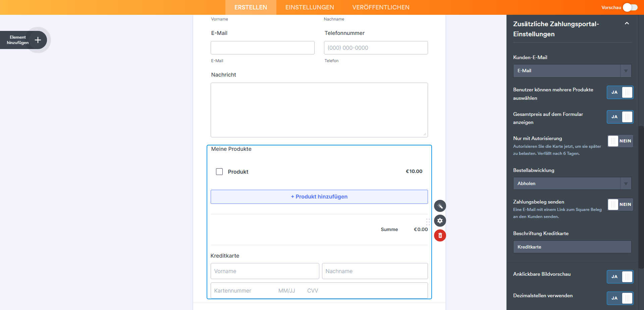The width and height of the screenshot is (644, 310).
Task: Click the Beschriftung Kreditkarte text field
Action: 572,247
